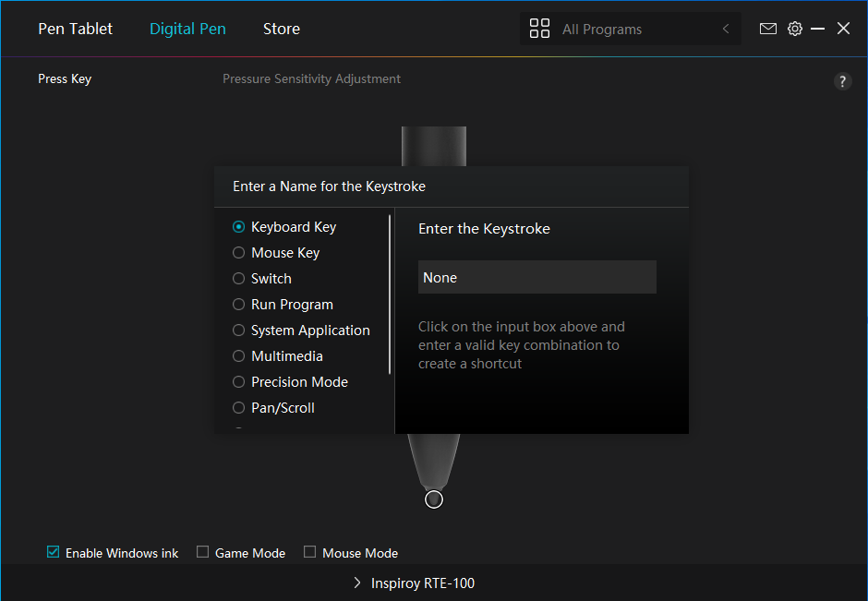Select the Mouse Key radio option
The image size is (868, 601).
click(x=239, y=253)
